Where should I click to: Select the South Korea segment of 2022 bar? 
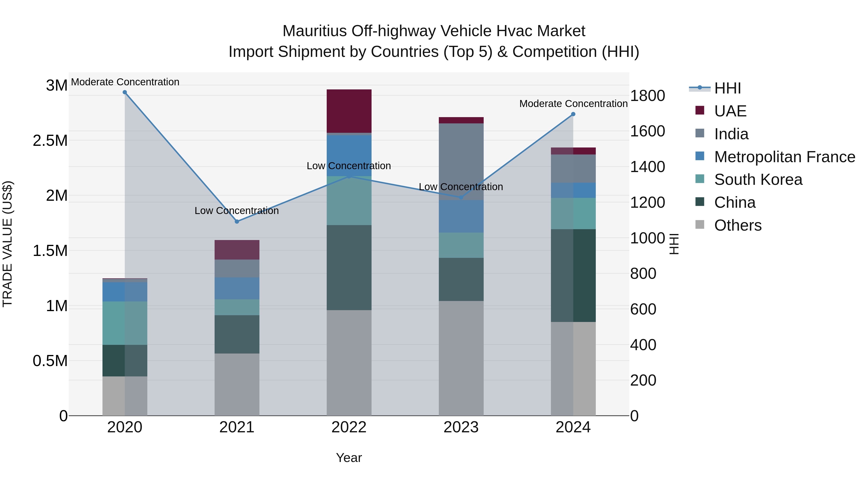[x=349, y=201]
